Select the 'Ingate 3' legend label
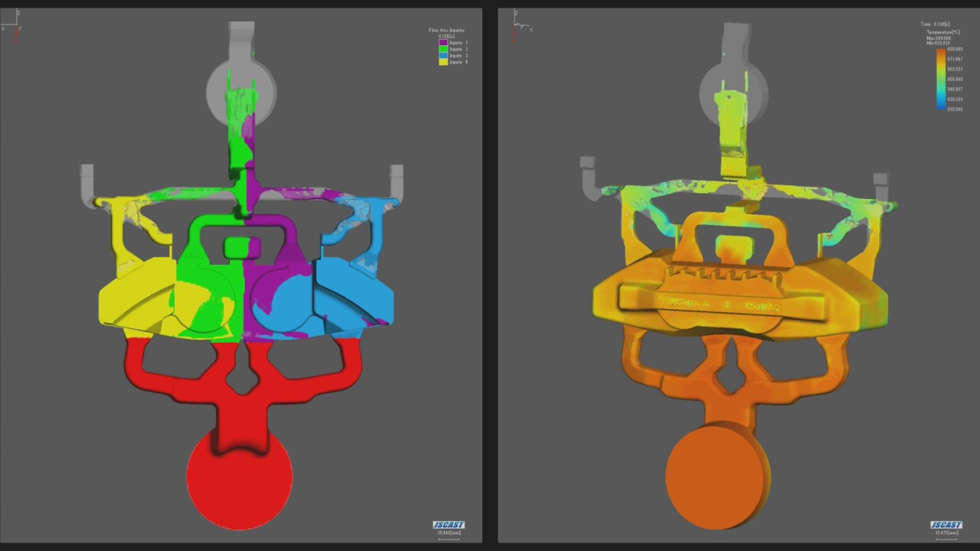Screen dimensions: 980x551 click(x=459, y=56)
